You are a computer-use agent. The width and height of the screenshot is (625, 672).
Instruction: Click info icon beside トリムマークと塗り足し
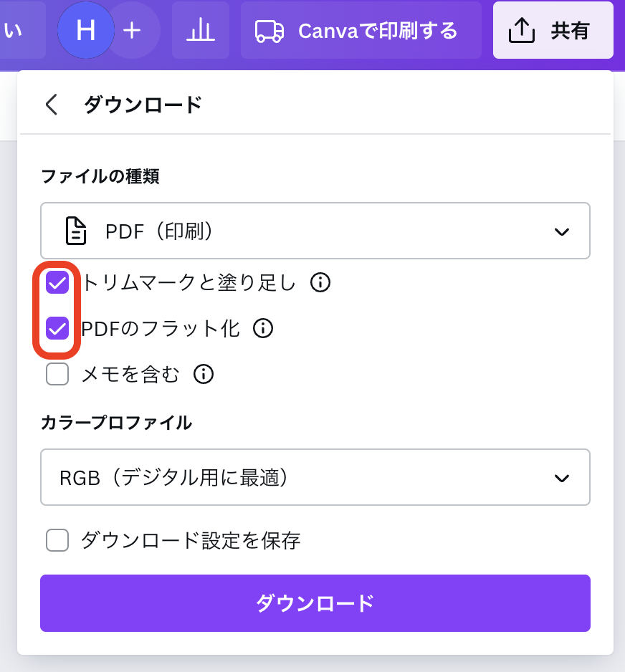pyautogui.click(x=320, y=283)
